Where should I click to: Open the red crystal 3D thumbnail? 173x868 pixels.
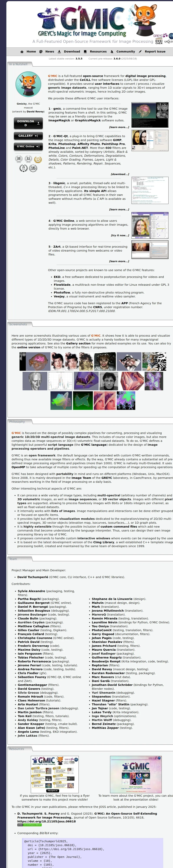click(131, 381)
